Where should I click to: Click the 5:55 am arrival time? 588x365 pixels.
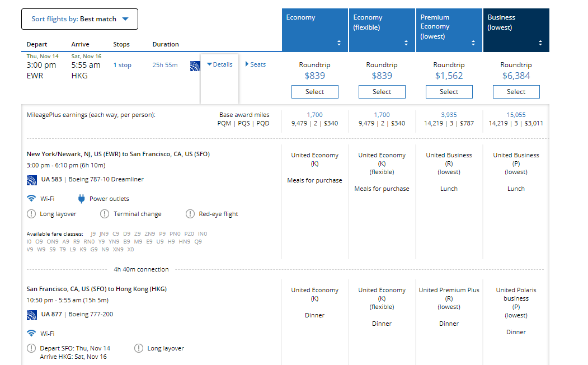coord(86,65)
